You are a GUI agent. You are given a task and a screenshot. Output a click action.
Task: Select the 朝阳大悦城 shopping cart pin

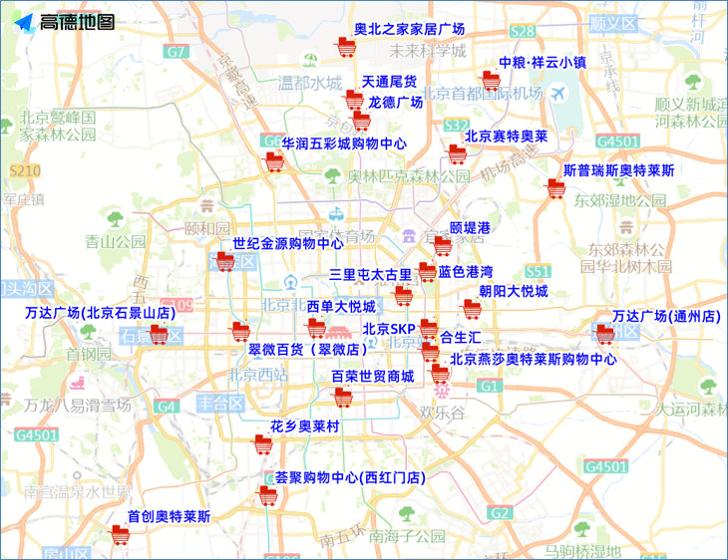[x=471, y=310]
